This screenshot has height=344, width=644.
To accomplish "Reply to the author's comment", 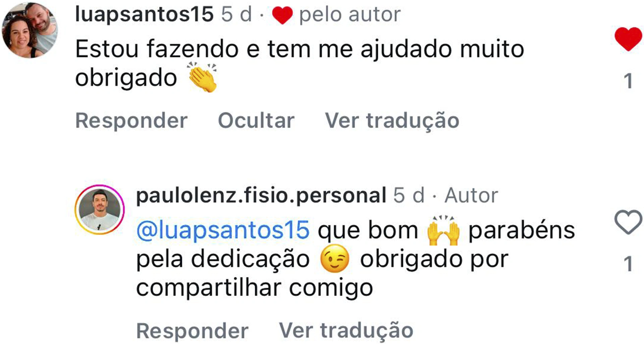I will tap(193, 331).
